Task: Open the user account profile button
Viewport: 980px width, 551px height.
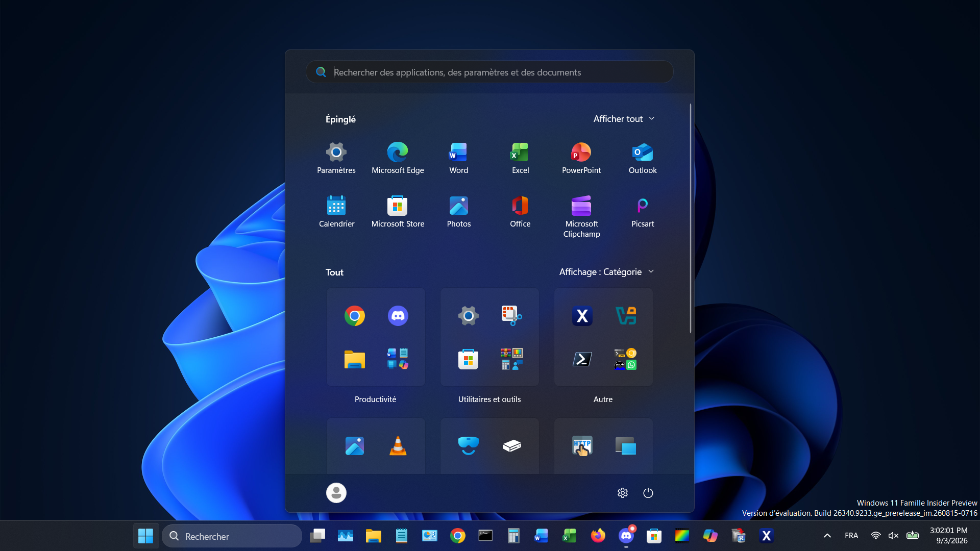Action: click(x=336, y=493)
